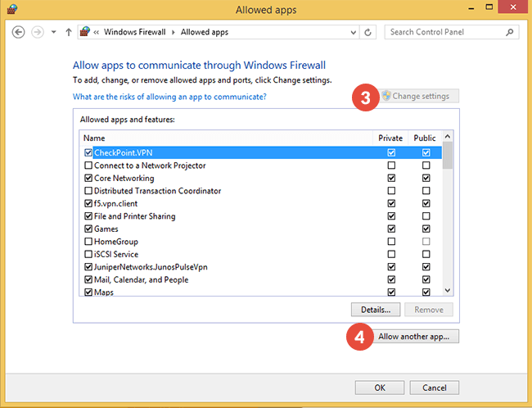Viewport: 532px width, 408px height.
Task: Enable HomeGroup name checkbox
Action: point(88,241)
